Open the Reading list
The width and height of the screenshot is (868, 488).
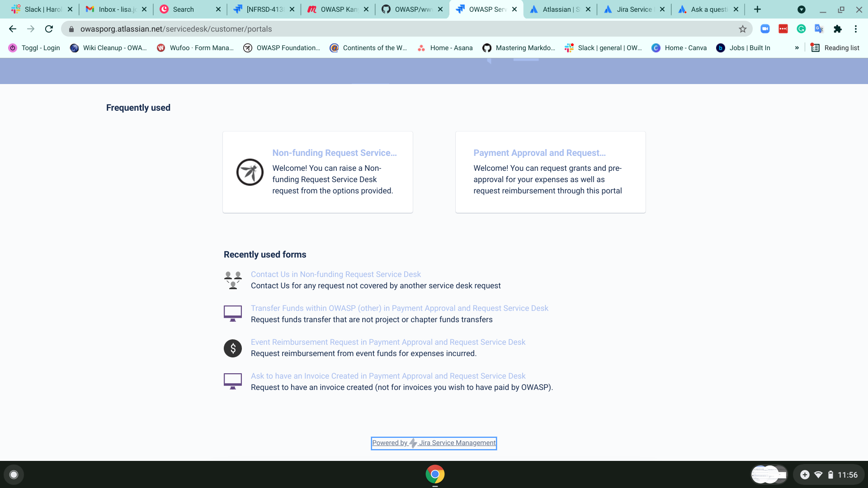835,48
